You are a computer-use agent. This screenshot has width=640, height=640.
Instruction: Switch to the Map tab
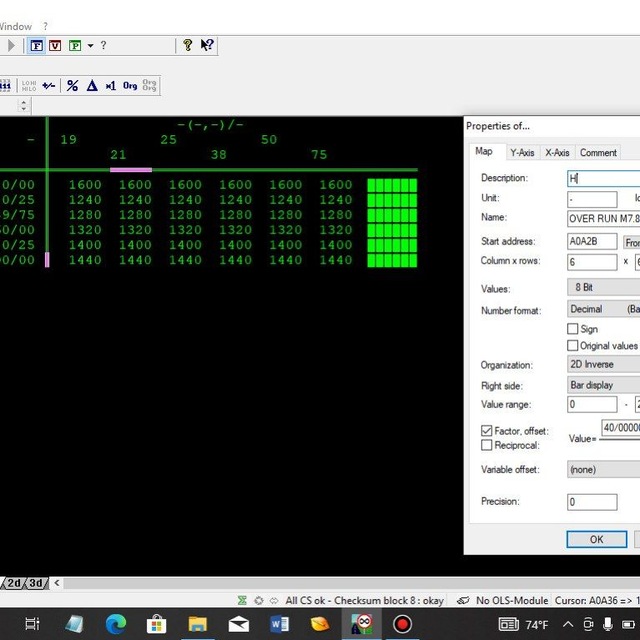[x=484, y=151]
